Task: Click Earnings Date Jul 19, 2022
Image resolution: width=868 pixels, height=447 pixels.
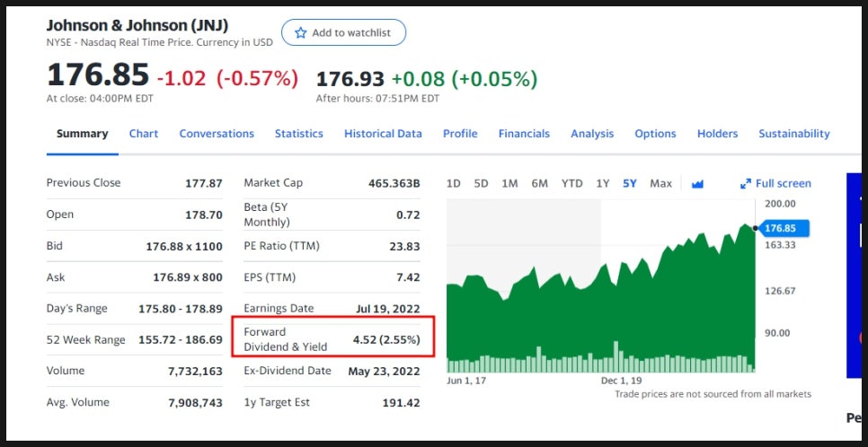Action: tap(388, 309)
